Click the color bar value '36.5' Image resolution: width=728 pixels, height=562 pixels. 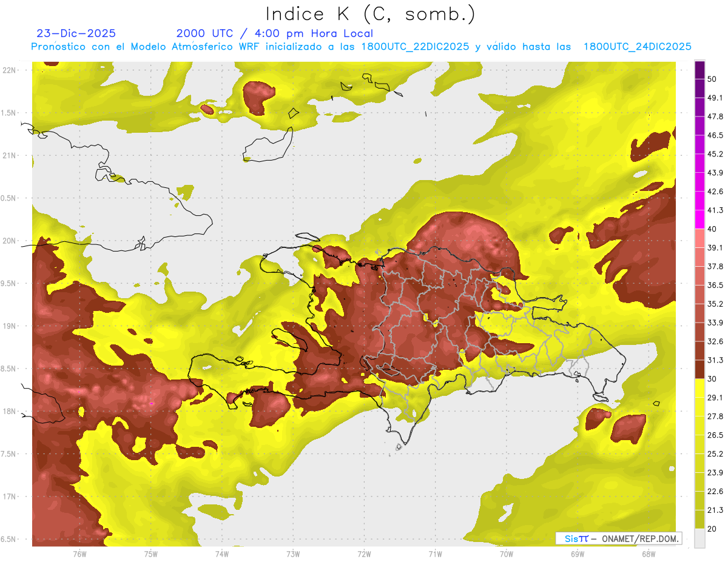(715, 285)
